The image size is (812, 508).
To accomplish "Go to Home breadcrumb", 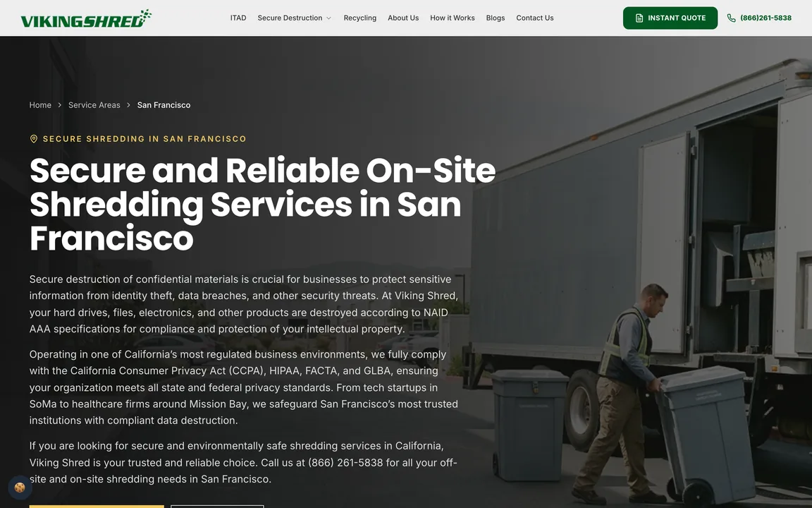I will tap(40, 104).
